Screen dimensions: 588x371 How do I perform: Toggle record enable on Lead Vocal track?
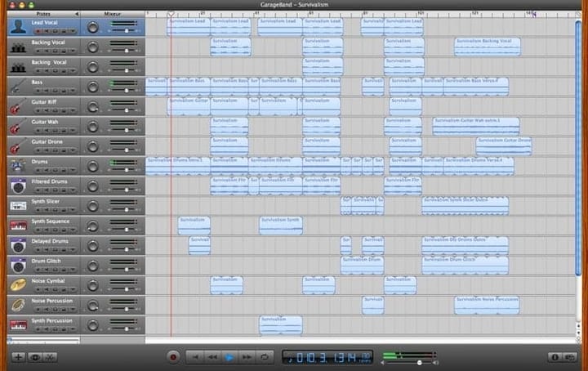point(38,32)
